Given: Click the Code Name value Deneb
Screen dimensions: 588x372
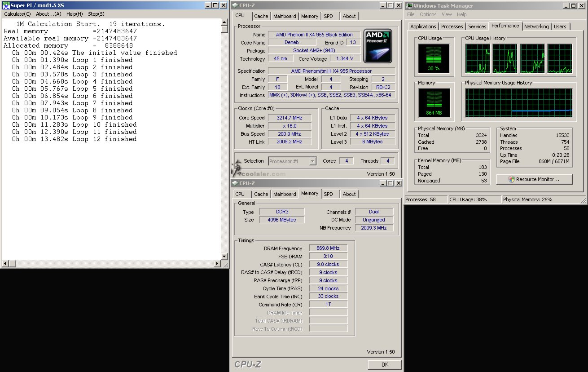Looking at the screenshot, I should point(292,43).
